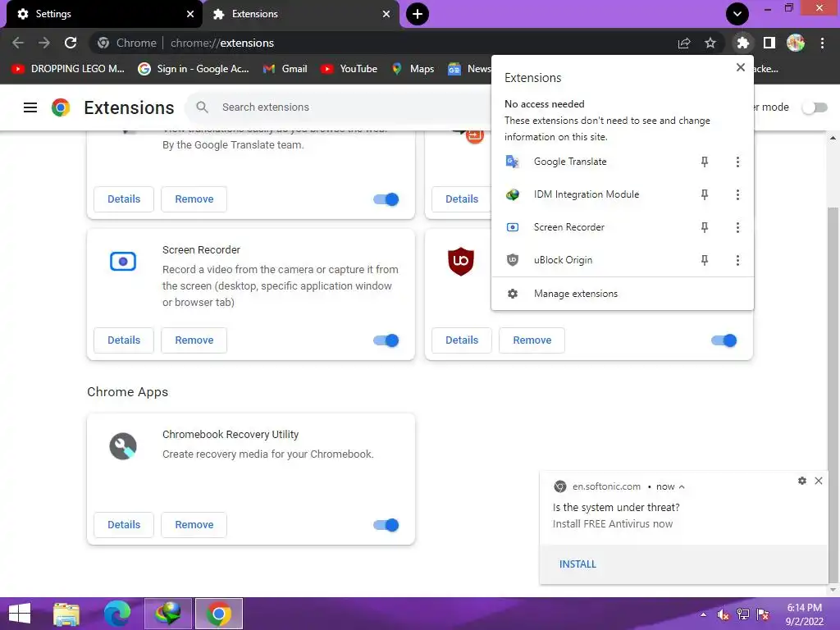Open more options for Screen Recorder
Screen dimensions: 840x630
[x=737, y=228]
